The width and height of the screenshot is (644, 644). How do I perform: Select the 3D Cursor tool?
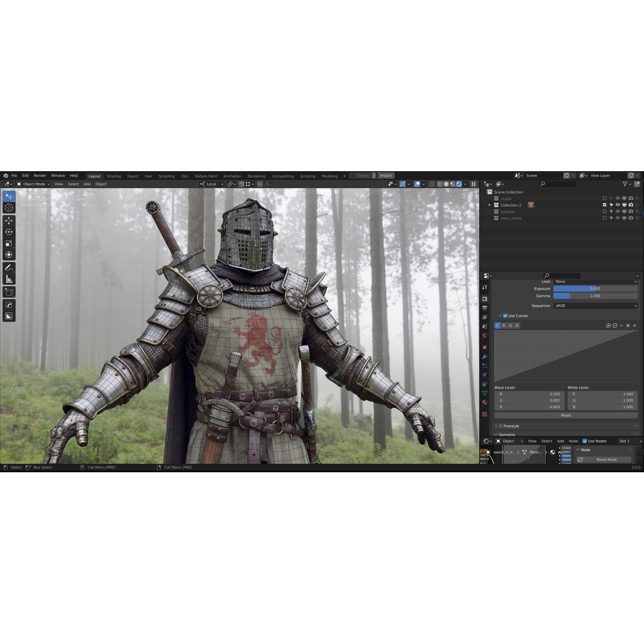[x=8, y=208]
